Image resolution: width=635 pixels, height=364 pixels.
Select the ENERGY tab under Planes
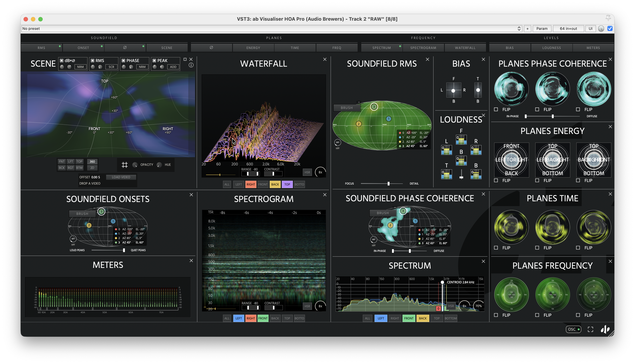(253, 48)
